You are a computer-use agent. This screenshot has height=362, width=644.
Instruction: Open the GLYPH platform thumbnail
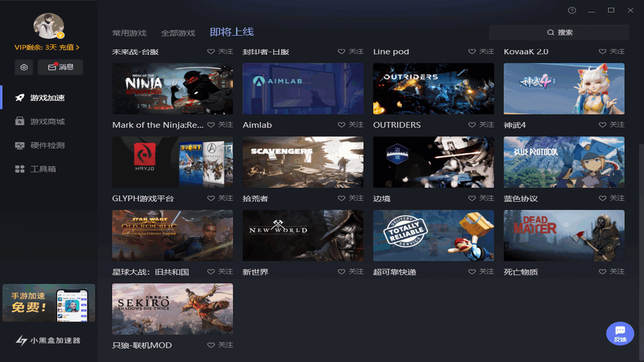pyautogui.click(x=173, y=162)
